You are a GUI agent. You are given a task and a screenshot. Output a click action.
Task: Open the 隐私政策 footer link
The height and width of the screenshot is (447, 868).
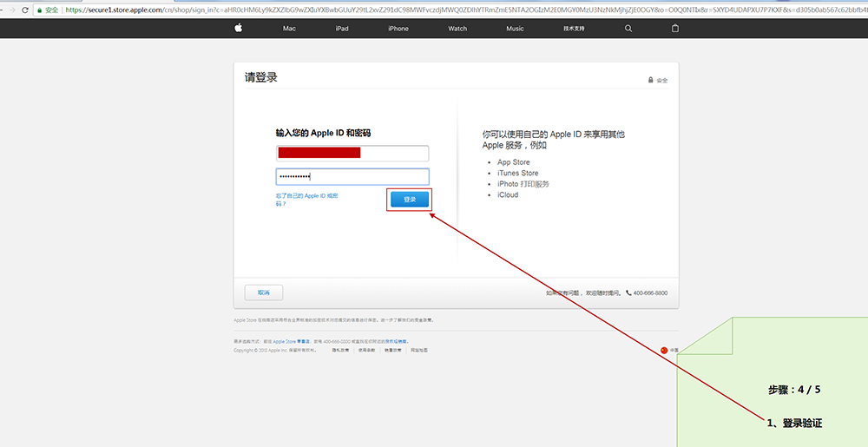click(x=342, y=351)
